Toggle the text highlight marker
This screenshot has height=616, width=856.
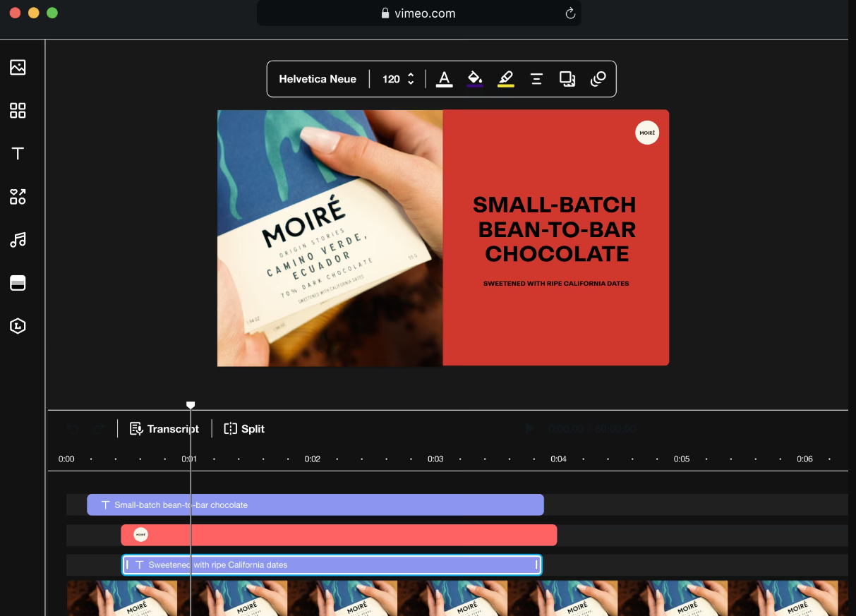click(505, 79)
